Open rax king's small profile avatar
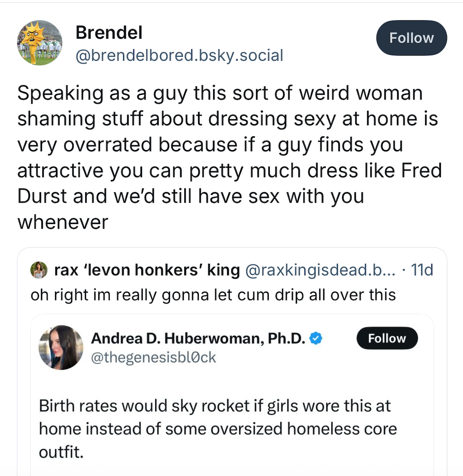The image size is (463, 476). (39, 270)
